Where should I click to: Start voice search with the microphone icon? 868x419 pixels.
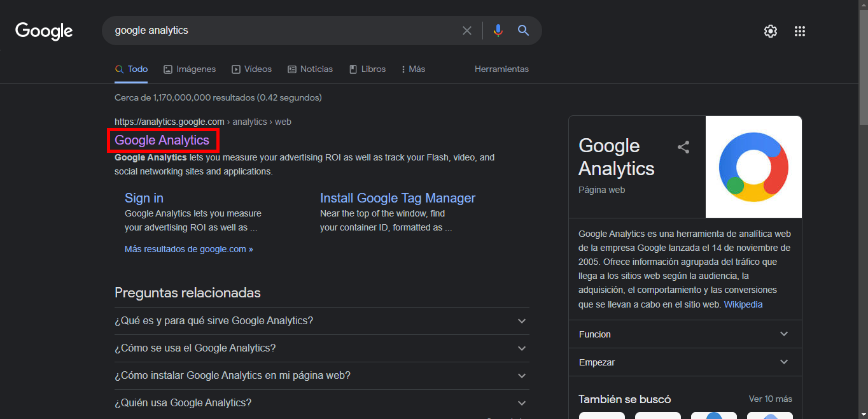[498, 31]
